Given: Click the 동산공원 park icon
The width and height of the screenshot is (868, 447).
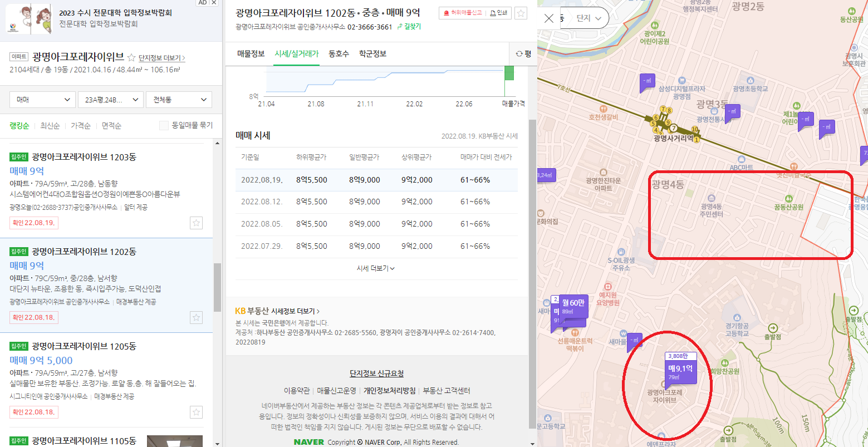Looking at the screenshot, I should [851, 11].
